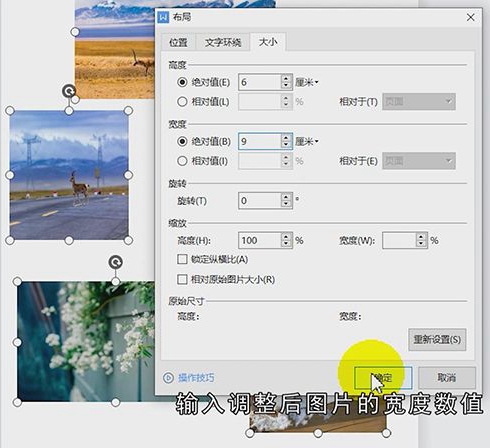Open height 相对于(T) dropdown
Viewport: 490px width, 448px height.
[x=419, y=102]
